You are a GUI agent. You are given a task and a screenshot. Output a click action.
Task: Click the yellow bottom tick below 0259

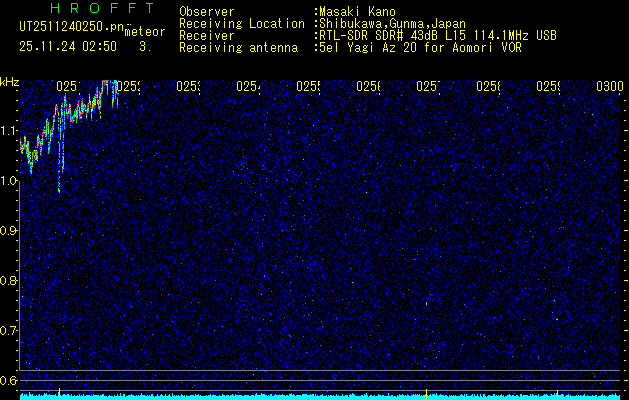point(557,394)
